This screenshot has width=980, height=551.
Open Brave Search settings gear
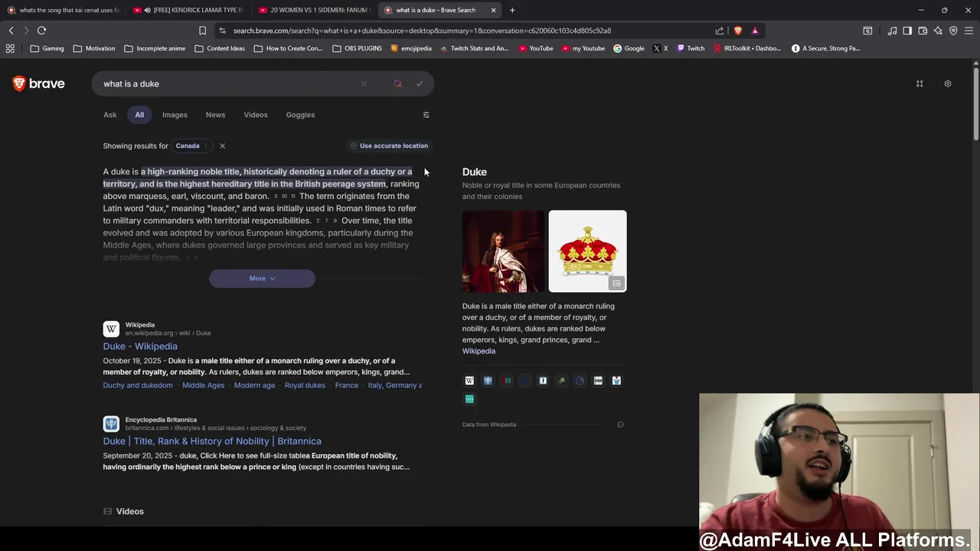pyautogui.click(x=948, y=83)
